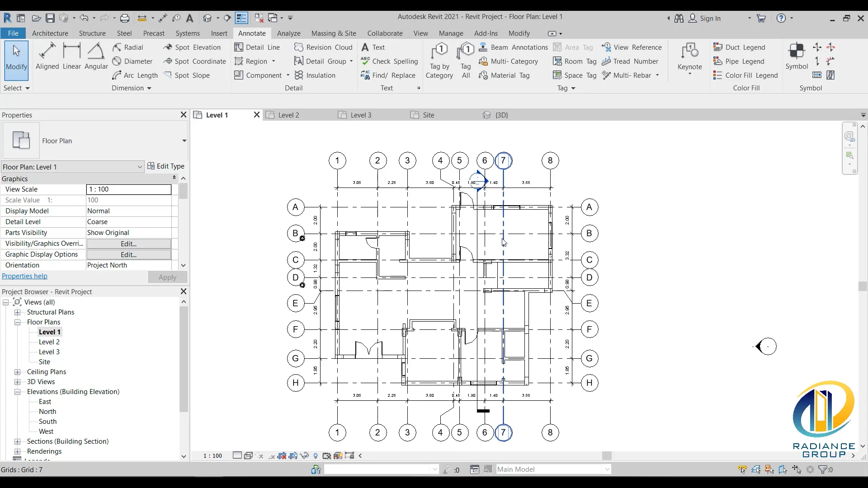Toggle Temporary Hide/Isolate sunglasses
868x488 pixels.
pyautogui.click(x=305, y=455)
